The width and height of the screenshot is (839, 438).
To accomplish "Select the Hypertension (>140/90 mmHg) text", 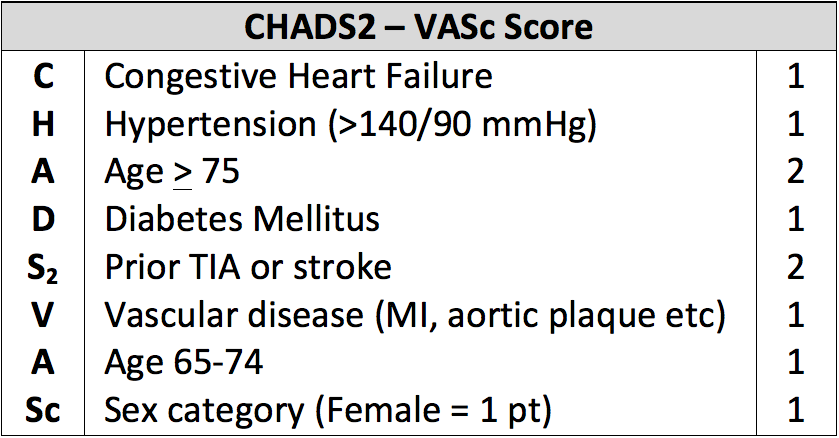I will (x=350, y=125).
